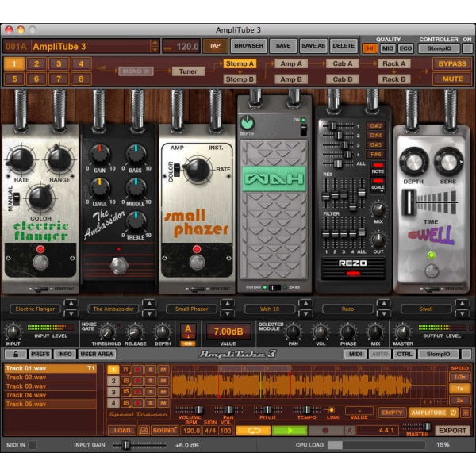Image resolution: width=476 pixels, height=476 pixels.
Task: Click the AmpliTube power icon in the recorder
Action: pos(453,413)
